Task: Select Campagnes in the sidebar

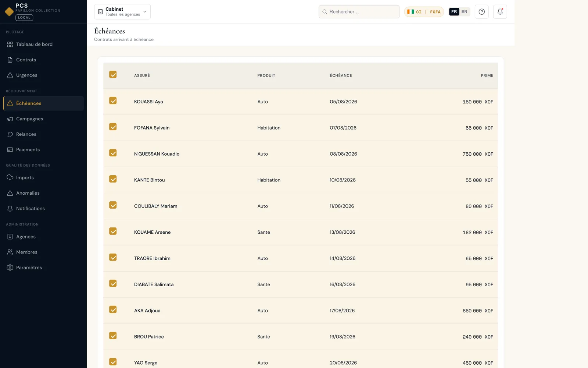Action: click(43, 119)
